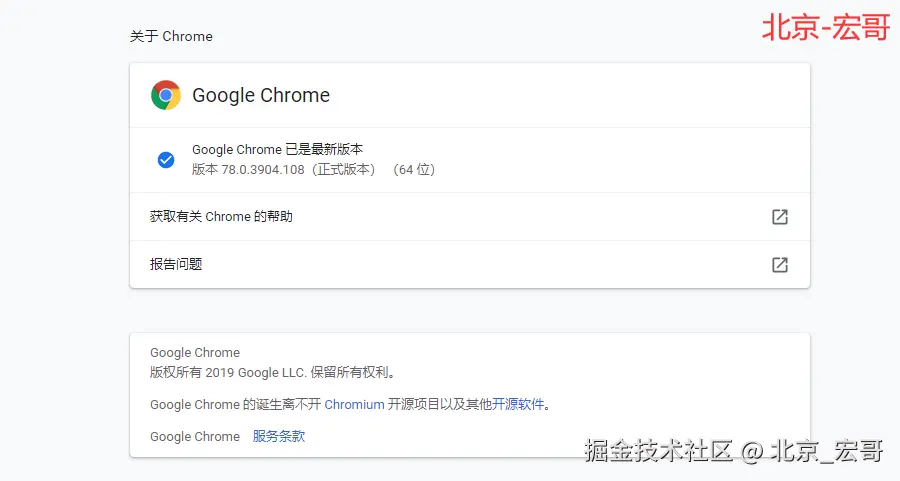900x481 pixels.
Task: Click the Google Chrome title beside the logo
Action: click(x=261, y=95)
